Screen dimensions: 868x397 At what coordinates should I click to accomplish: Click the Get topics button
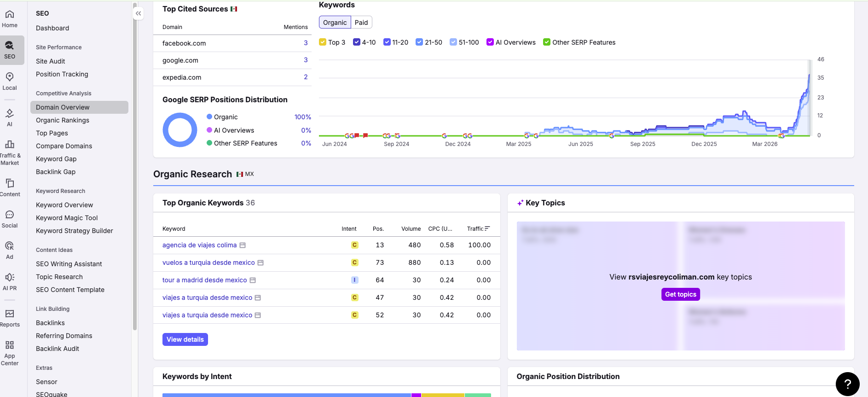pyautogui.click(x=681, y=294)
